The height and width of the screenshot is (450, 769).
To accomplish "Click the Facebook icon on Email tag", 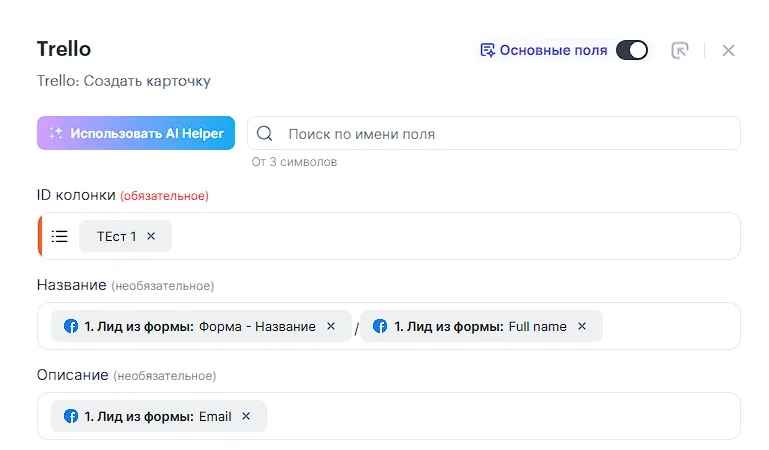I will pos(71,416).
